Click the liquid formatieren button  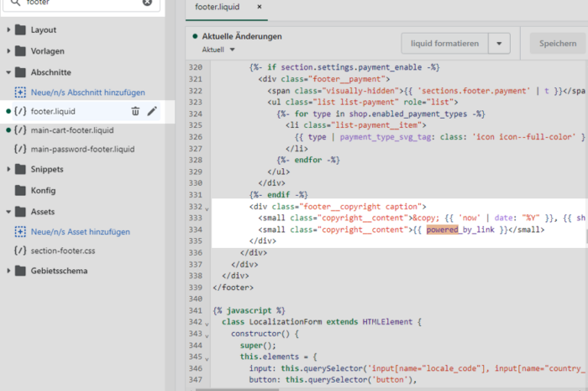445,44
